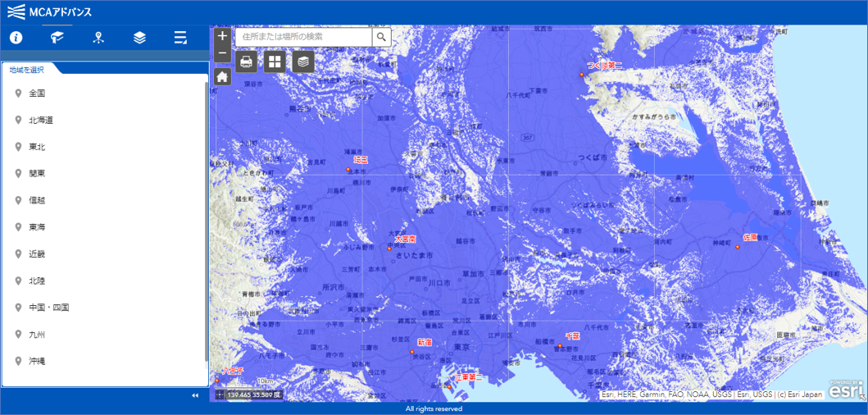Open layer list in sidebar header
Image resolution: width=868 pixels, height=415 pixels.
coord(139,38)
